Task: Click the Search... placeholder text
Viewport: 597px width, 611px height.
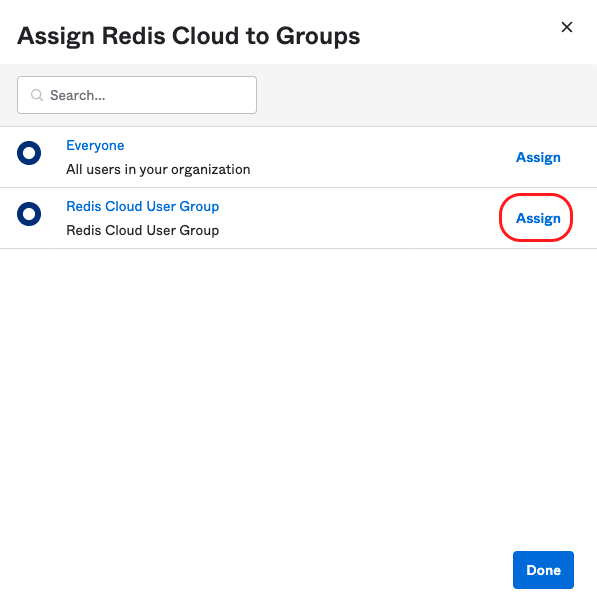Action: point(78,95)
